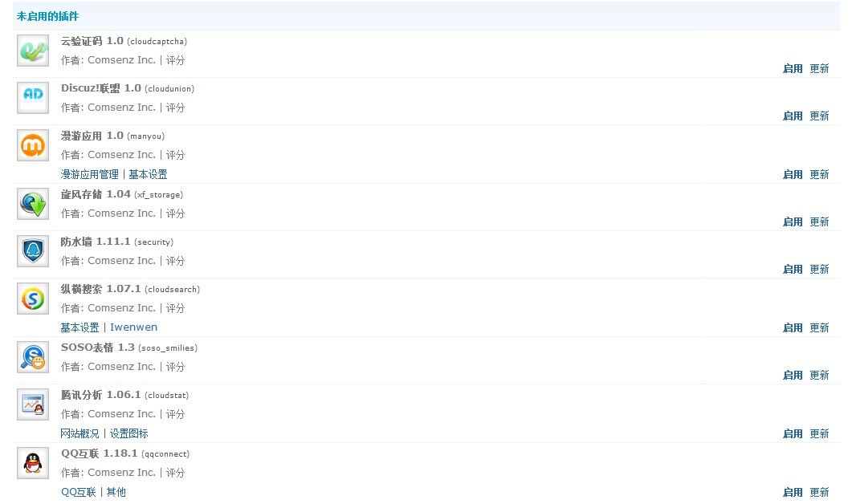Click the title Discuz!联盟 1.0 (cloudunion)

click(128, 88)
